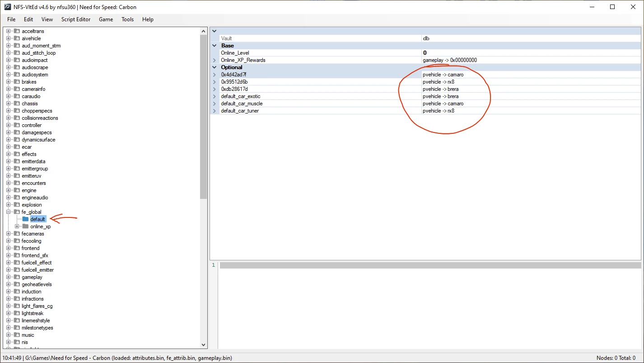Select the fuelcell_emitter tree item

click(x=37, y=270)
